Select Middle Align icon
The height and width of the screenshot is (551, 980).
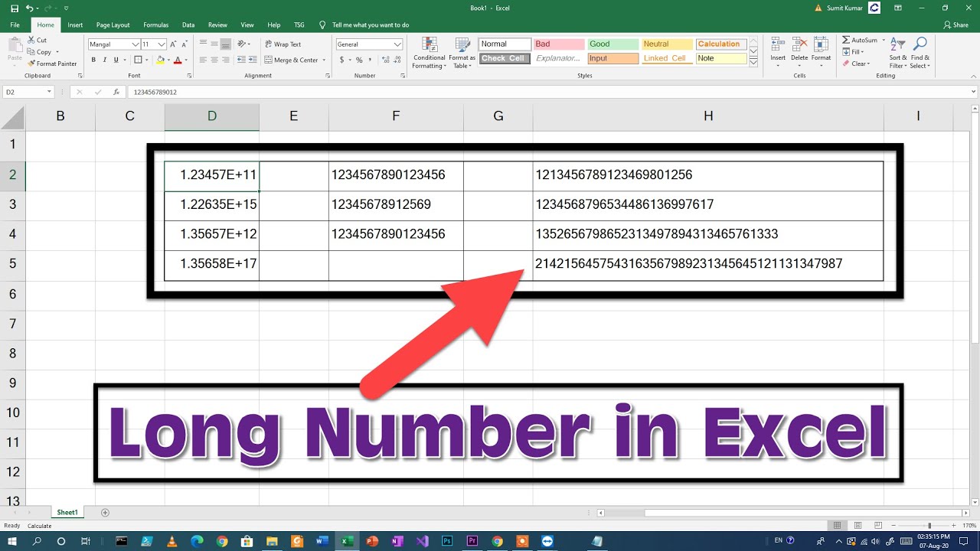click(215, 44)
